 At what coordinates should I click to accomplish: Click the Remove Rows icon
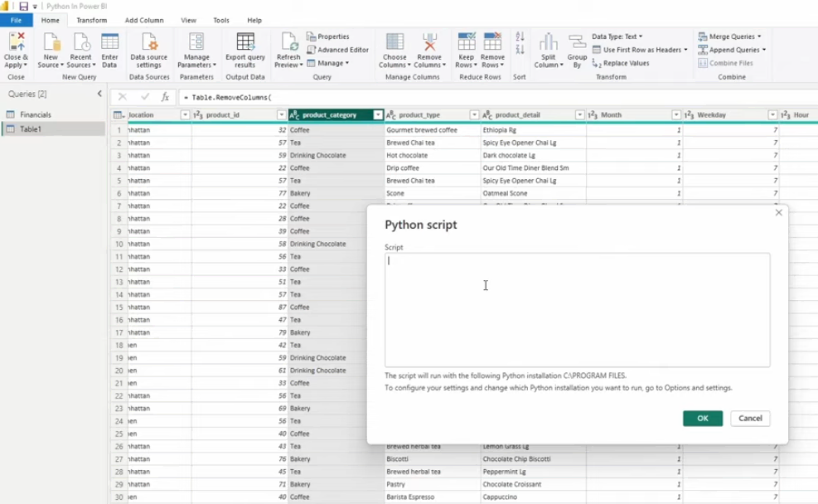492,41
